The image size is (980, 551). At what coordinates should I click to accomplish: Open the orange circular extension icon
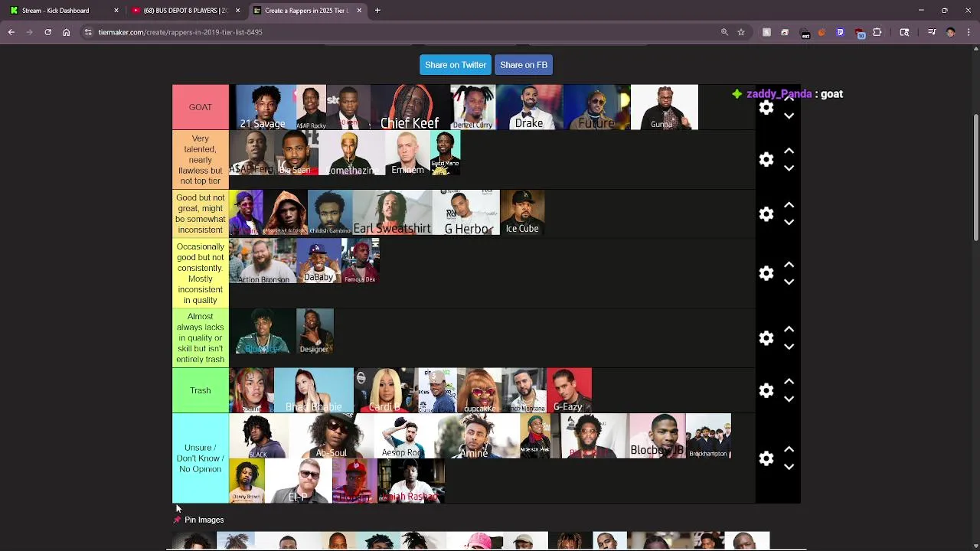822,32
